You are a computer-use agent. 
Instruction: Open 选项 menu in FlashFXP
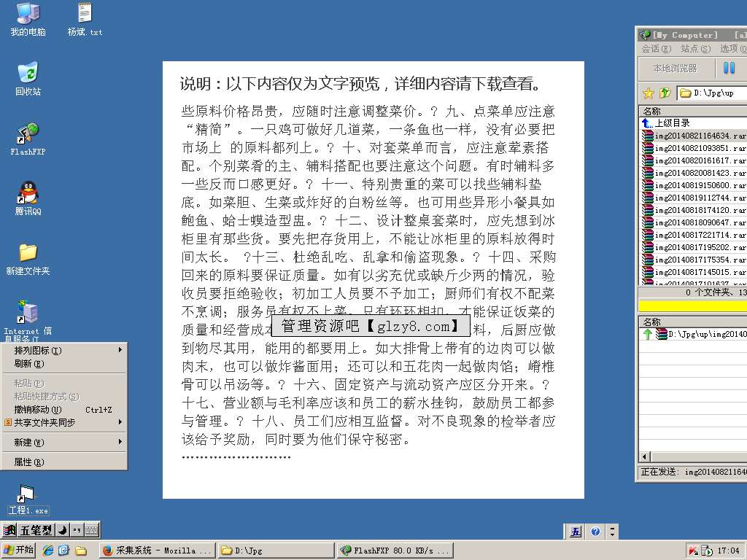pyautogui.click(x=734, y=49)
